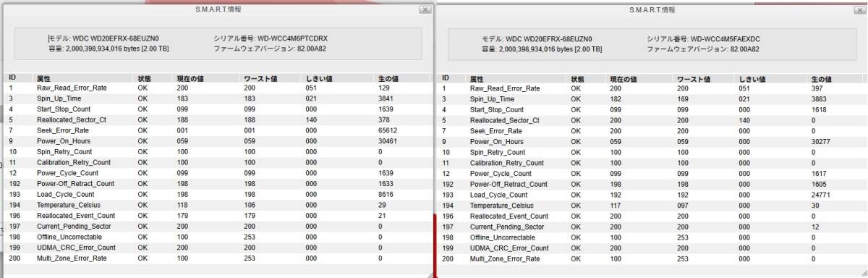The height and width of the screenshot is (278, 868).
Task: Select Load_Cycle_Count row with raw value 8616
Action: pos(217,195)
